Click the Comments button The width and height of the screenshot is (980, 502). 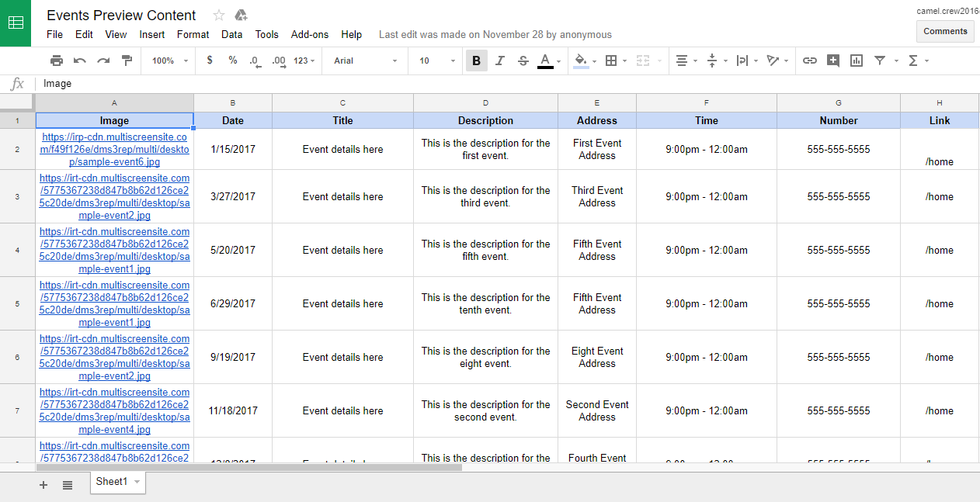click(x=945, y=31)
